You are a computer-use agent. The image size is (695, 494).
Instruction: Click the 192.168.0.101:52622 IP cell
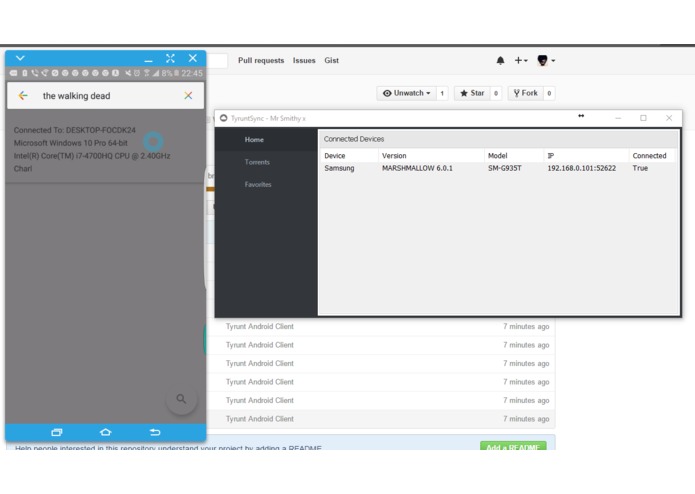582,168
